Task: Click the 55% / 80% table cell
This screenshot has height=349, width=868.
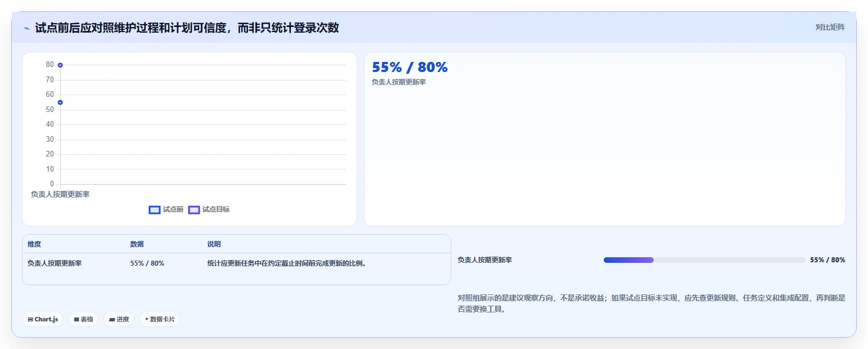Action: 147,263
